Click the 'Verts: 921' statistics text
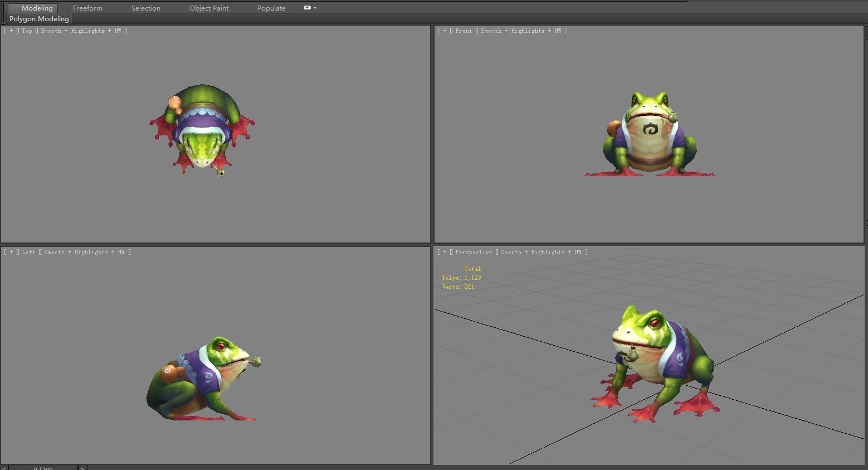868x470 pixels. coord(458,287)
